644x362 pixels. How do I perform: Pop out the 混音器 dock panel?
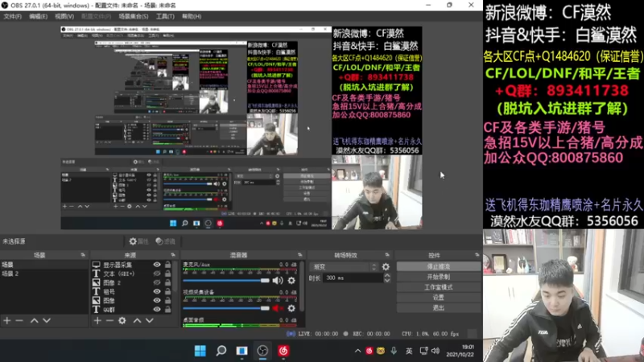click(299, 255)
